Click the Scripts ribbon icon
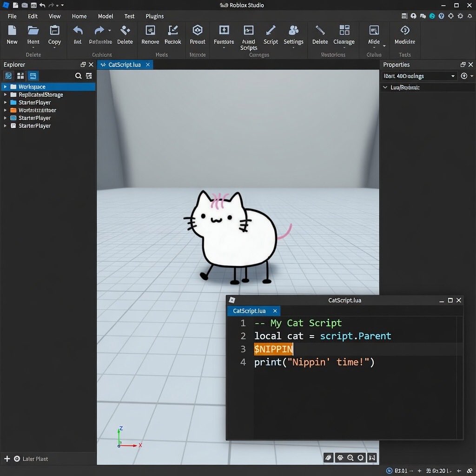This screenshot has height=476, width=476. pos(249,30)
